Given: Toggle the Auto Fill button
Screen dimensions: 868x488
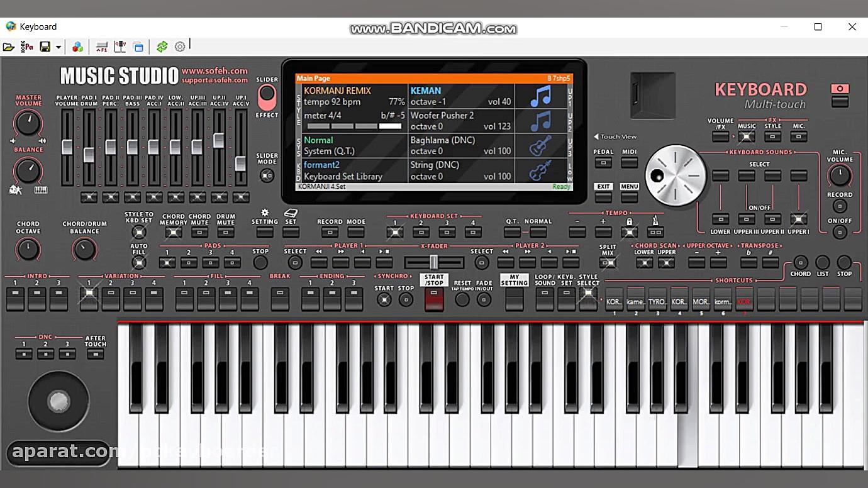Looking at the screenshot, I should pos(139,263).
